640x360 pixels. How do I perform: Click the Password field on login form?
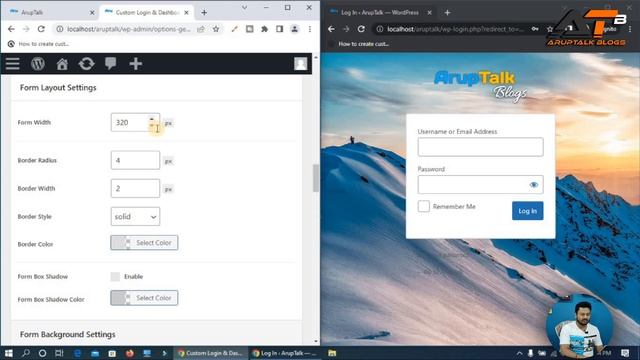[x=480, y=185]
